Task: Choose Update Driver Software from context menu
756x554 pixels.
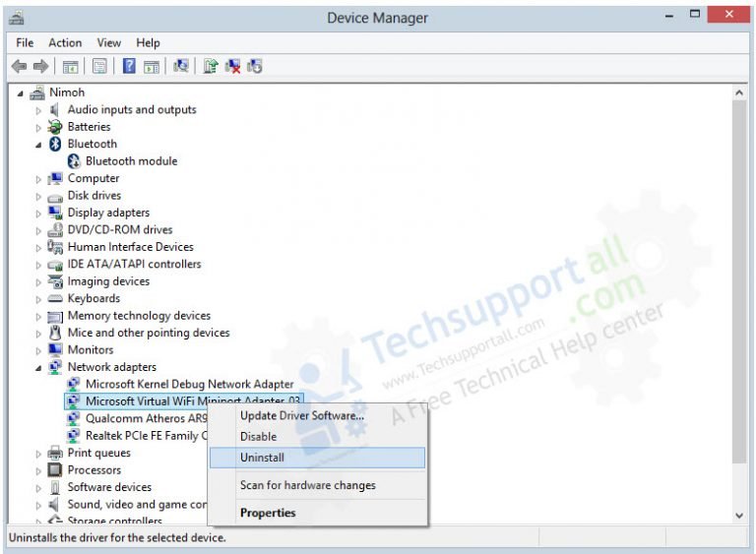Action: [x=317, y=415]
